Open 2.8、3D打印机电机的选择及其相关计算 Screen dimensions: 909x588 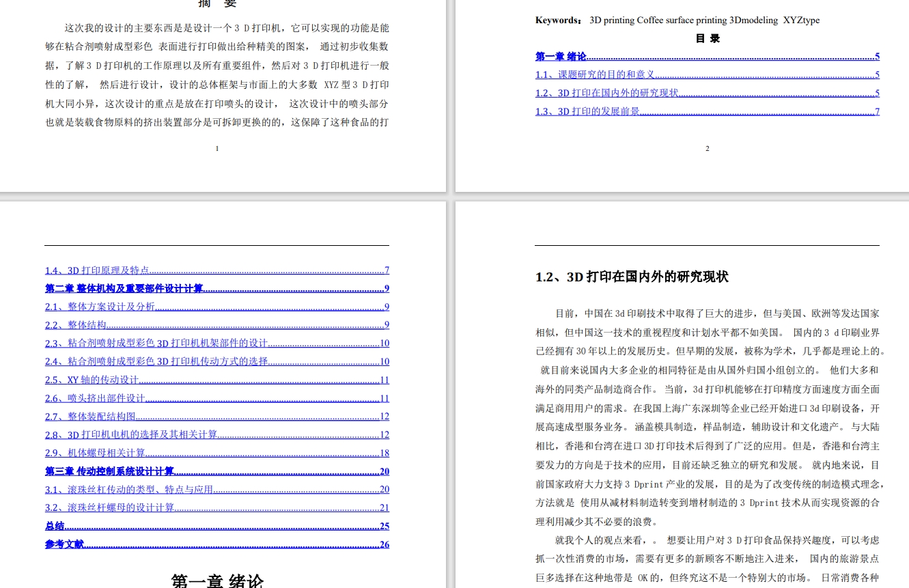217,435
